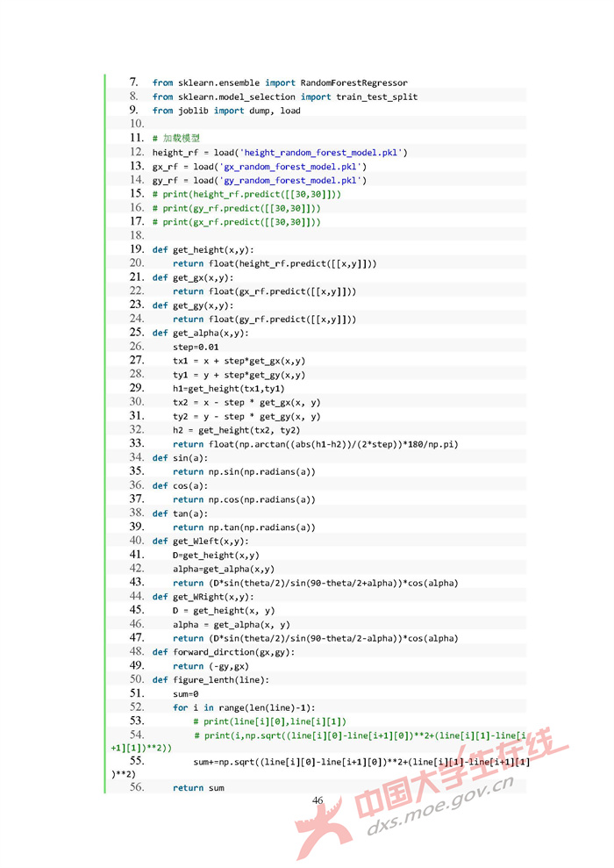Click page number 46 at bottom
Screen dimensions: 614x868
[318, 800]
